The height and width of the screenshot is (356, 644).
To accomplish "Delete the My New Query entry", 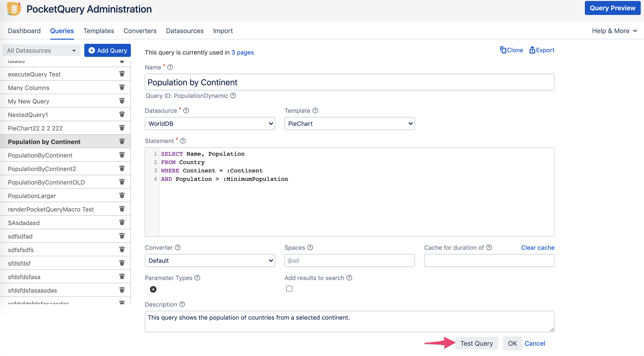I will click(x=122, y=101).
